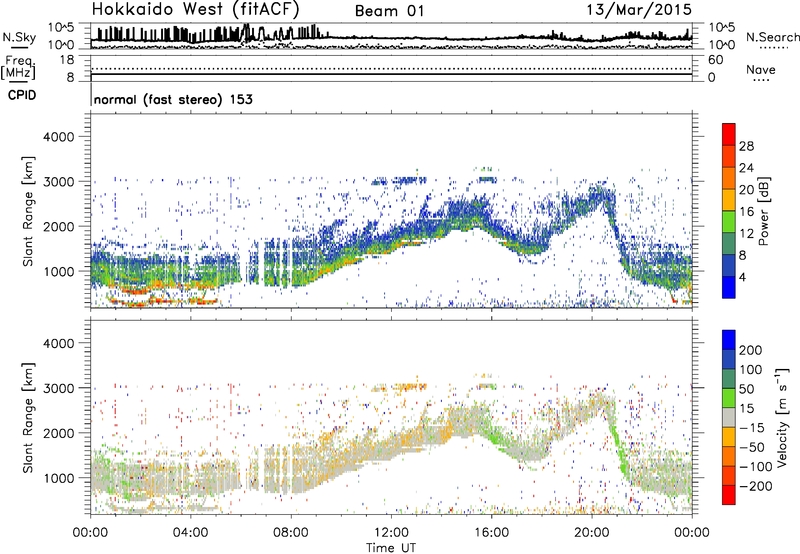
Task: Click the solid frequency line in Freq panel
Action: (x=391, y=74)
